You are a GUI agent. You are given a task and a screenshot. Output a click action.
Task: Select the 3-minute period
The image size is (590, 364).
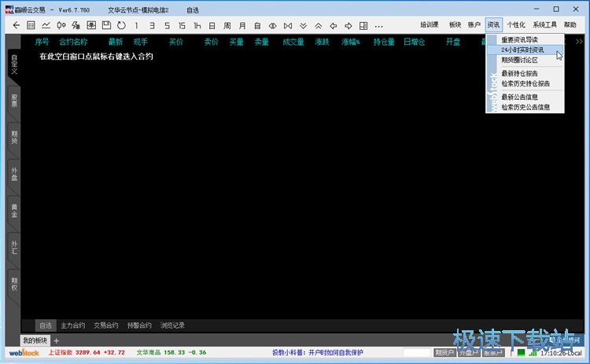point(152,26)
